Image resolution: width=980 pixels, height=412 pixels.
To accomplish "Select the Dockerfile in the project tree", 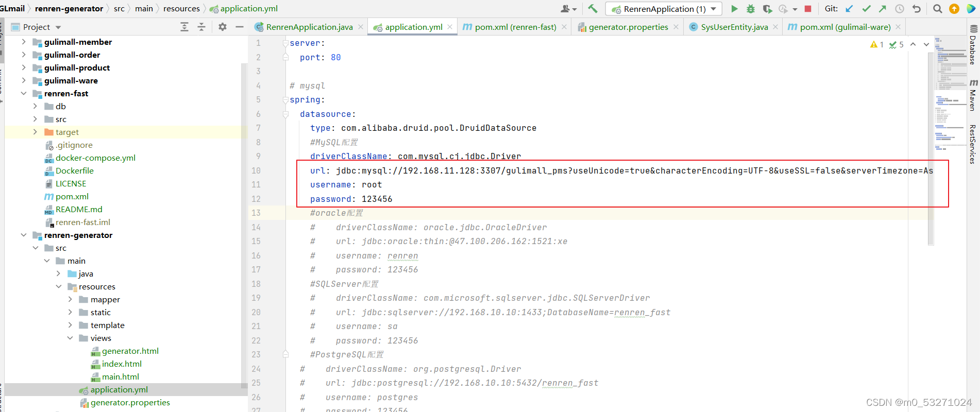I will pyautogui.click(x=75, y=170).
